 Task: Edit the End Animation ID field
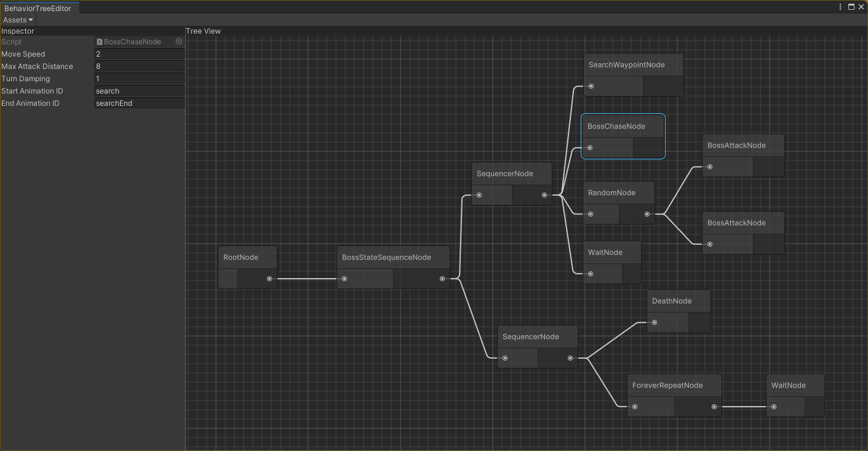tap(139, 103)
